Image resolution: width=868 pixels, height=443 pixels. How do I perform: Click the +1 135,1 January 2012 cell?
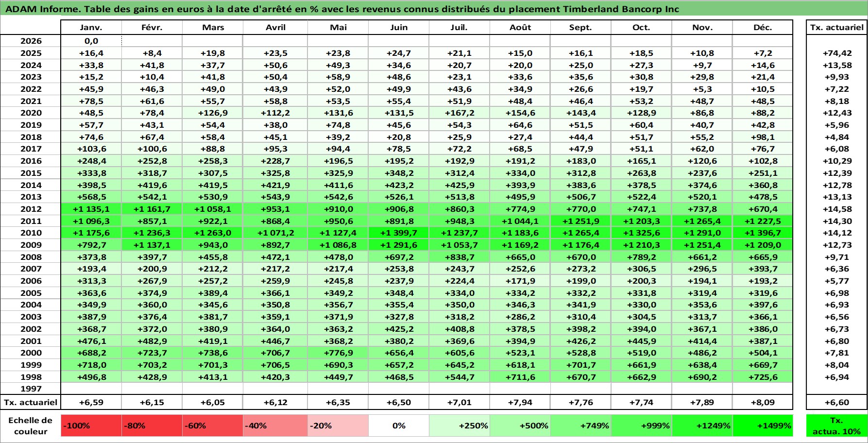(x=91, y=209)
